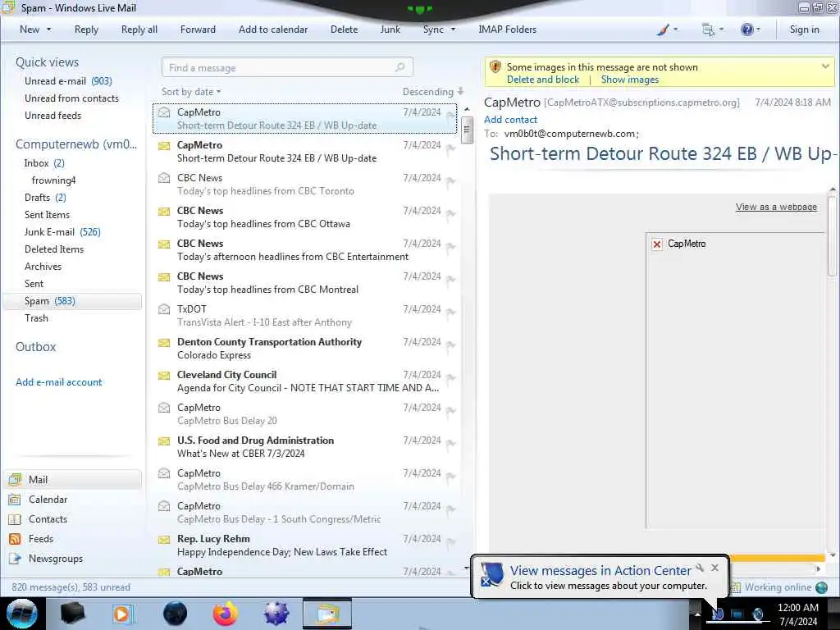This screenshot has height=630, width=840.
Task: Focus the Find a message field
Action: tap(287, 67)
